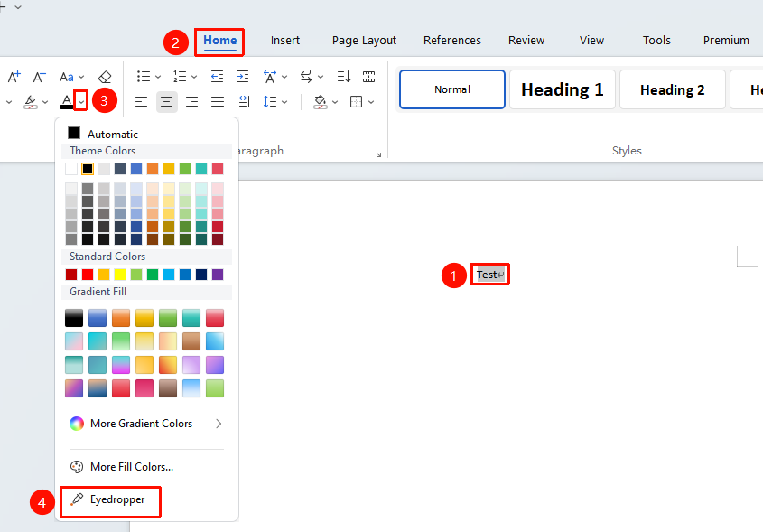Click the decrease font size icon
This screenshot has height=532, width=763.
coord(39,77)
